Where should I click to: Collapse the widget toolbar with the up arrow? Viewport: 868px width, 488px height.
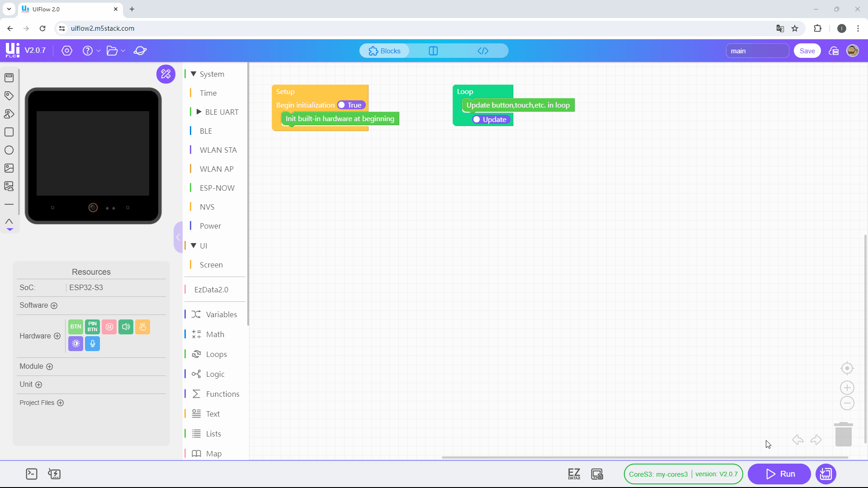(x=9, y=221)
